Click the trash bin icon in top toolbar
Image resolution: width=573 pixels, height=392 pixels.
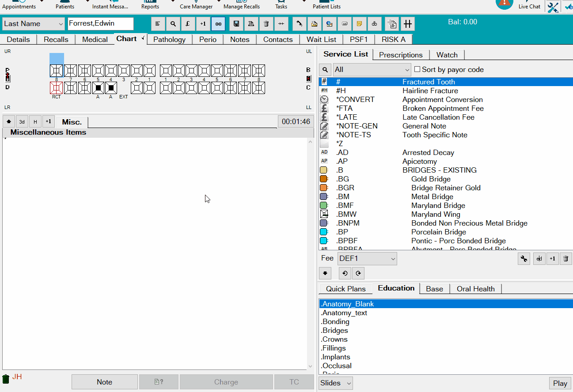[266, 24]
